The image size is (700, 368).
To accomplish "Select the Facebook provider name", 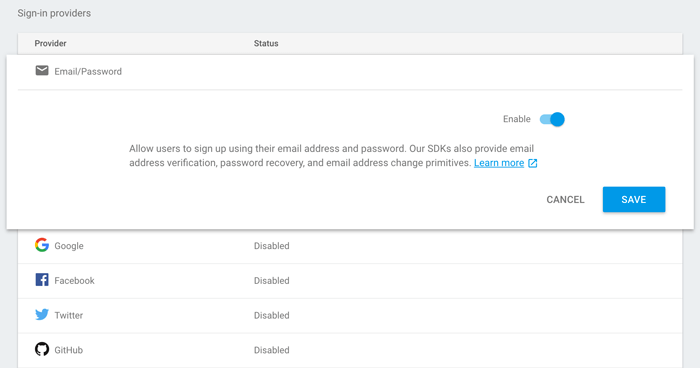I will point(75,280).
